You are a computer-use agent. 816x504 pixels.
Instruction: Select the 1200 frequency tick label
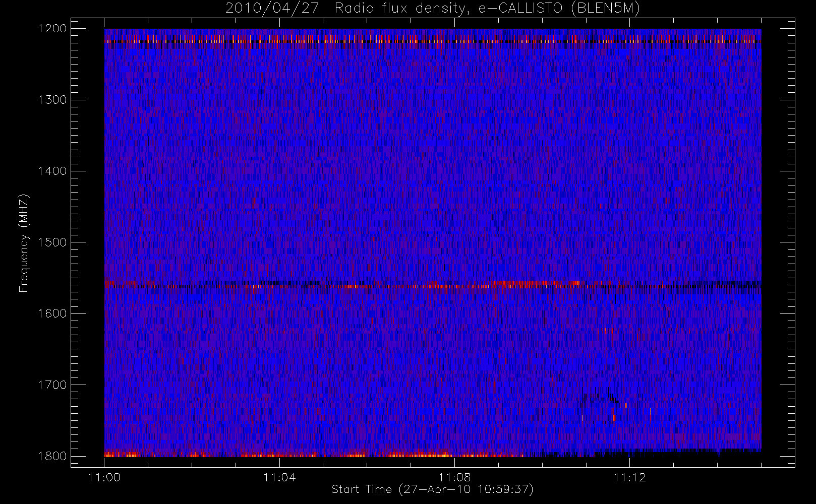coord(52,29)
